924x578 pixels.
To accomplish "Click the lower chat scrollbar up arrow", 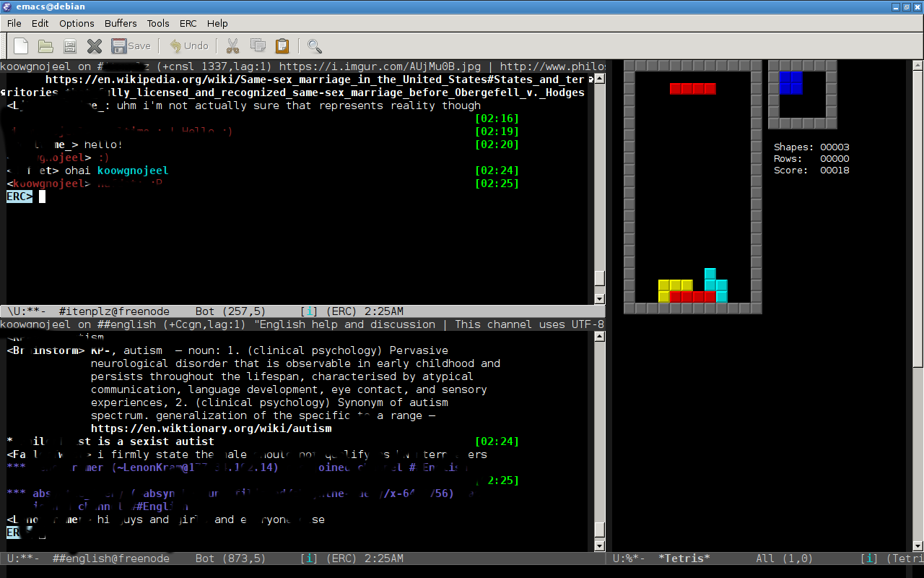I will point(599,337).
